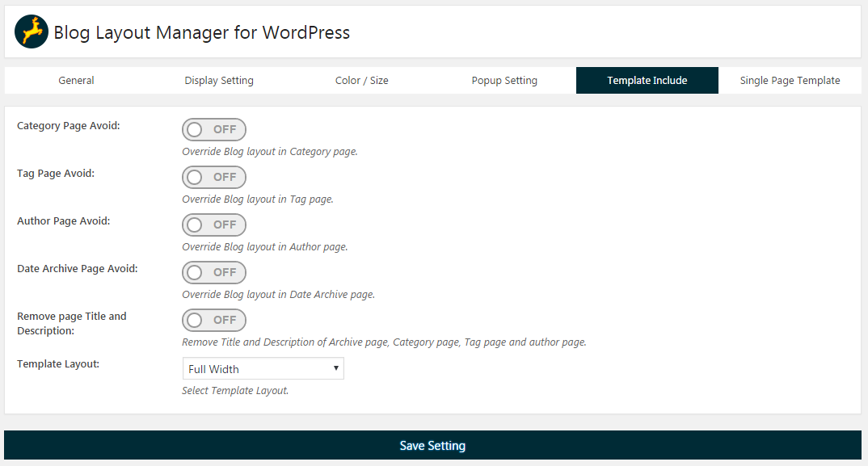This screenshot has width=868, height=466.
Task: Toggle the Category Page Avoid switch
Action: [213, 129]
